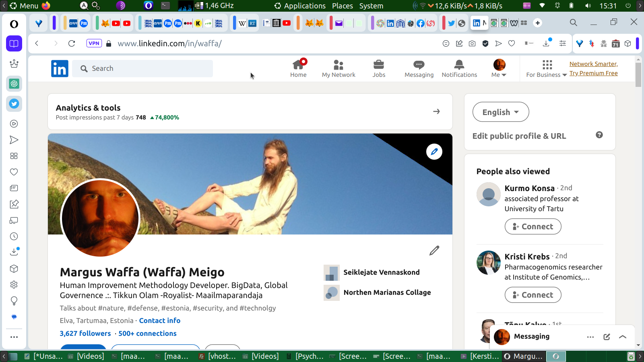Open the Analytics & tools arrow
The height and width of the screenshot is (362, 644).
pos(436,111)
